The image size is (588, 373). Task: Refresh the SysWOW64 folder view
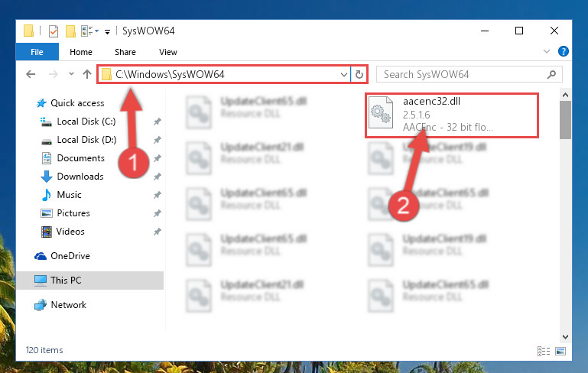pos(359,75)
